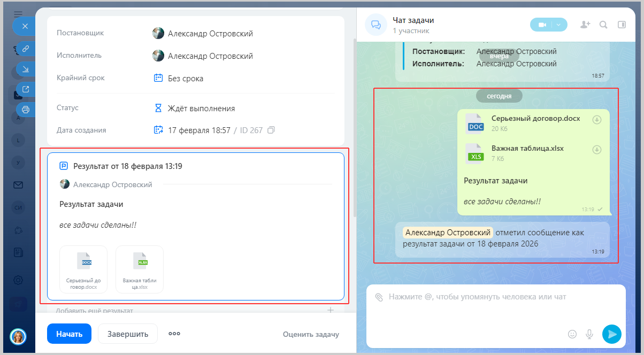The image size is (644, 355).
Task: Open Серьезный договор.docx thumbnail in result
Action: click(83, 269)
